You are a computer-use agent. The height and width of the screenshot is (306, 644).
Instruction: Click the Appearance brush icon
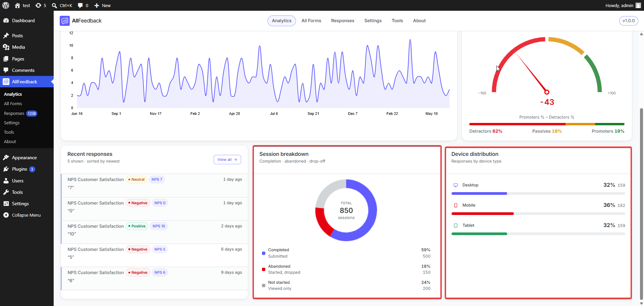(6, 158)
